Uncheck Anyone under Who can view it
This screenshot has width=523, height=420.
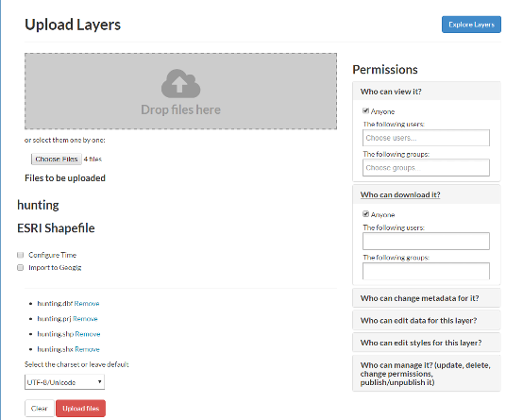365,110
